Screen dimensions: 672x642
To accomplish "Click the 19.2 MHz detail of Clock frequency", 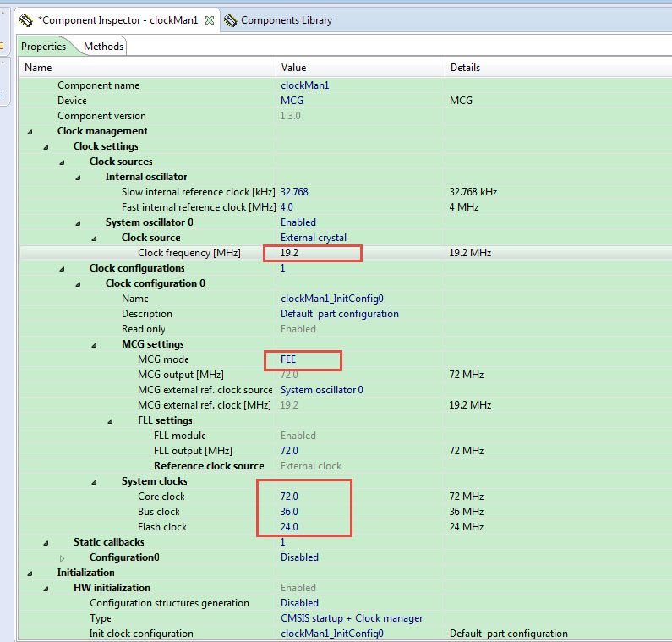I will pyautogui.click(x=470, y=253).
